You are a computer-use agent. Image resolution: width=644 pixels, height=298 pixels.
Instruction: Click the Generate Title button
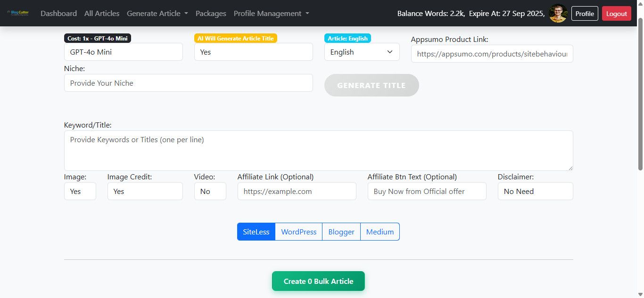(x=372, y=85)
